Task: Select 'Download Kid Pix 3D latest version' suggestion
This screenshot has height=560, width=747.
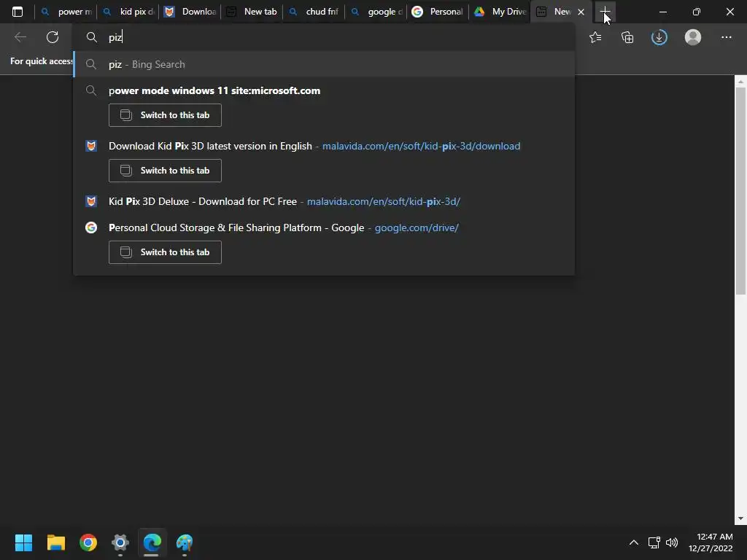Action: pyautogui.click(x=324, y=146)
